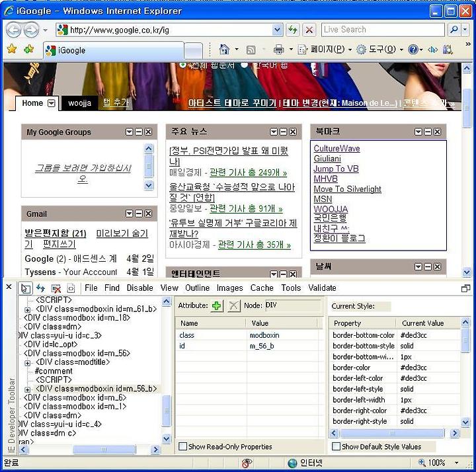Click the DOM tree horizontal scrollbar thumb

pos(104,450)
